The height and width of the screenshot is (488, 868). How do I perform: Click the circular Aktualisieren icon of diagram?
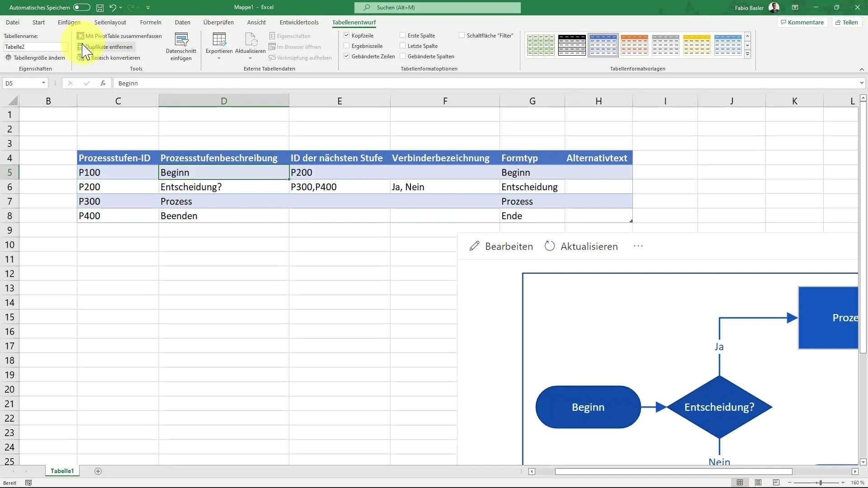[550, 246]
